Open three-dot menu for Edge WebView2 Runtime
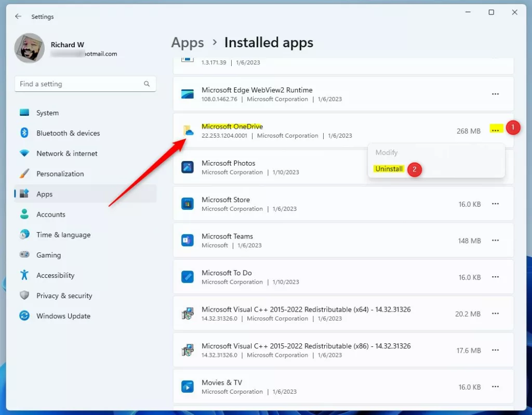This screenshot has height=415, width=532. point(495,94)
